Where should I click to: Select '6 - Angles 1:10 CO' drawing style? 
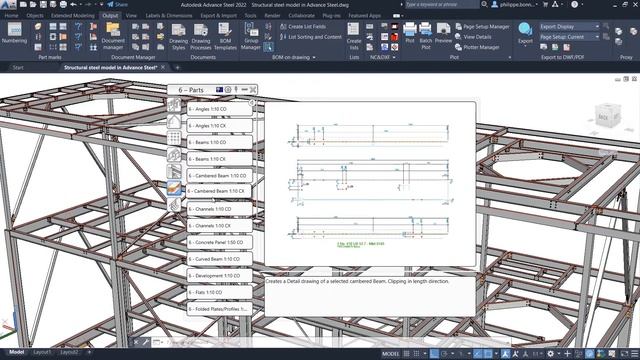coord(220,109)
